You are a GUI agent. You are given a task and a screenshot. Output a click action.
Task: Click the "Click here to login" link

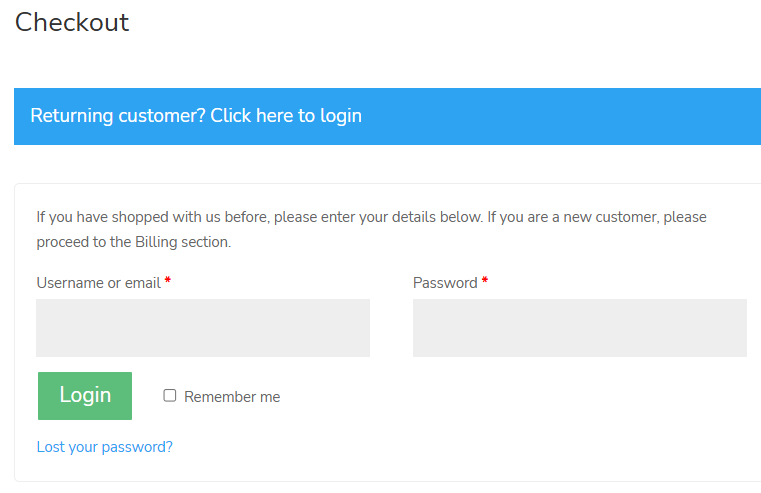coord(286,116)
